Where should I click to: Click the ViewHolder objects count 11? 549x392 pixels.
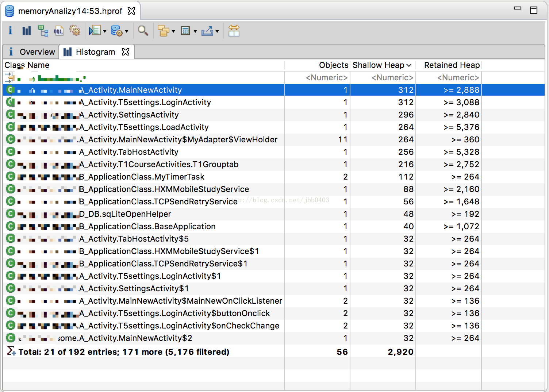(343, 140)
